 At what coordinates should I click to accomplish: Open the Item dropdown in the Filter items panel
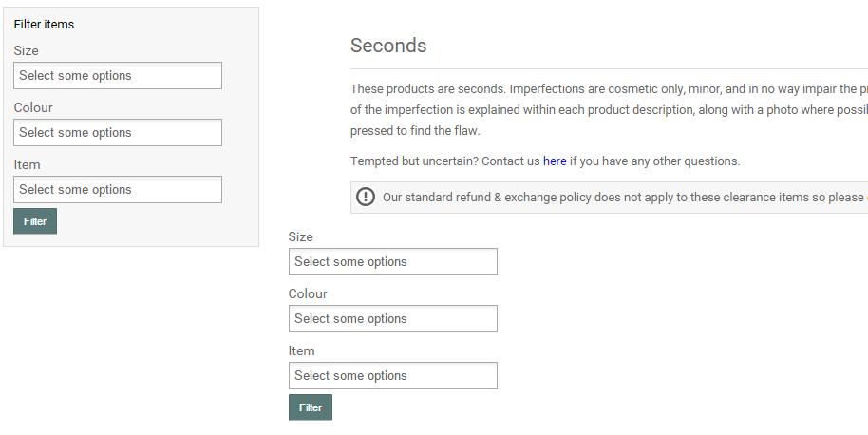(x=118, y=190)
